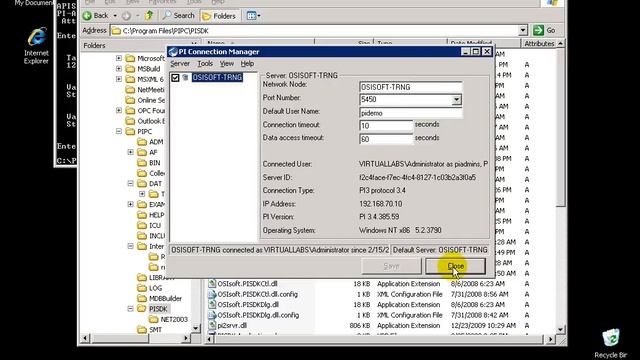The height and width of the screenshot is (360, 640).
Task: Open Internet Explorer desktop icon
Action: (36, 45)
